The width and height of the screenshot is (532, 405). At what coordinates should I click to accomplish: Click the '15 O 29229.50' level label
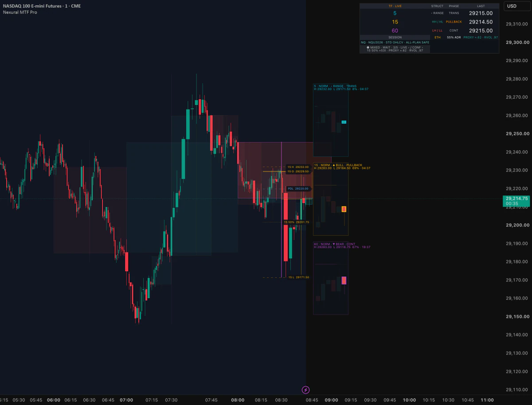point(298,171)
